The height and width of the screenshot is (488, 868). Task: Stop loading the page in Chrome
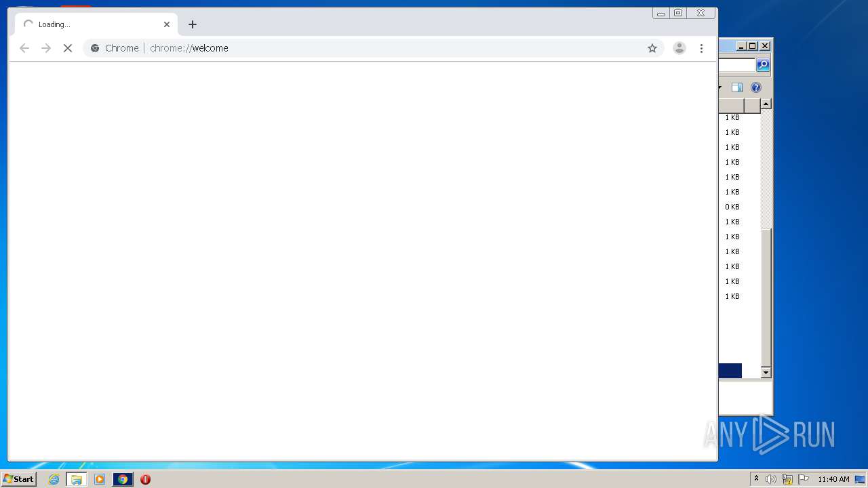(x=68, y=48)
